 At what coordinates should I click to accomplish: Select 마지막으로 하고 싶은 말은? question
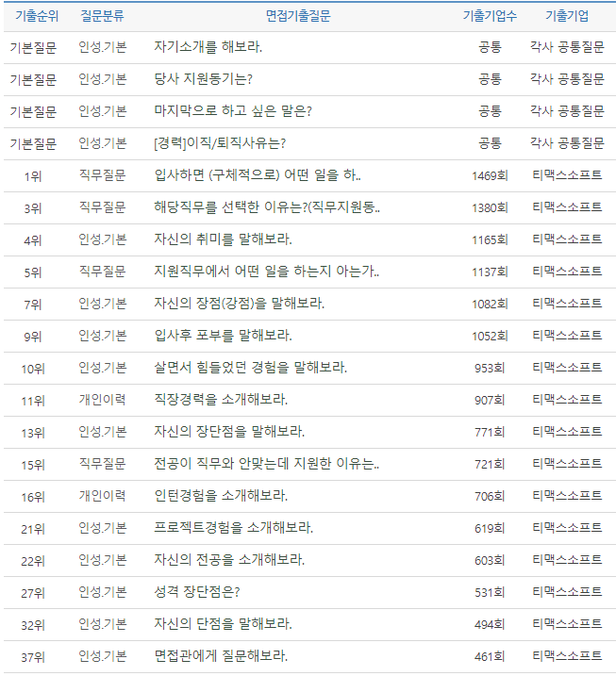pyautogui.click(x=232, y=111)
